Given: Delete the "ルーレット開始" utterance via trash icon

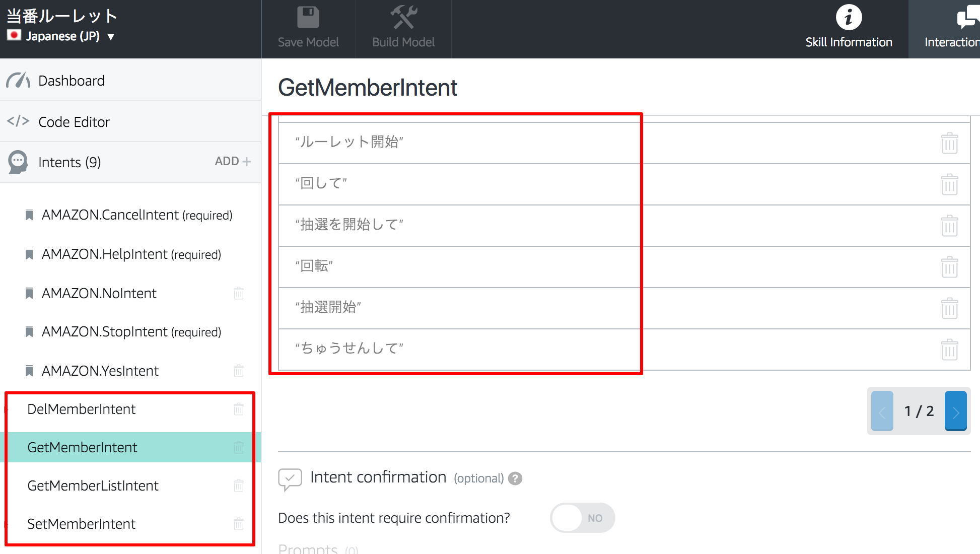Looking at the screenshot, I should tap(949, 143).
